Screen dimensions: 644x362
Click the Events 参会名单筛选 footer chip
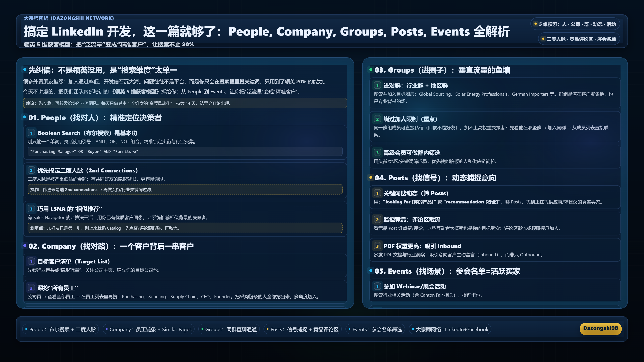tap(375, 329)
